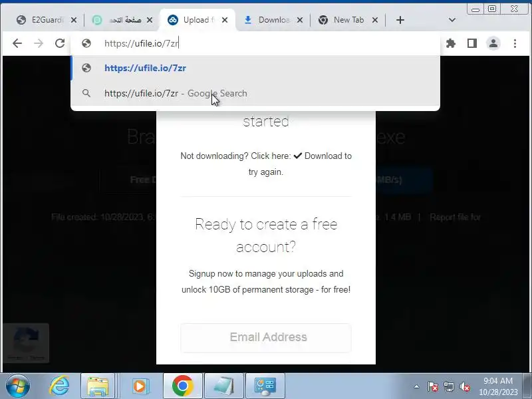Show hidden system tray icons
Screen dimensions: 532x399
point(417,386)
